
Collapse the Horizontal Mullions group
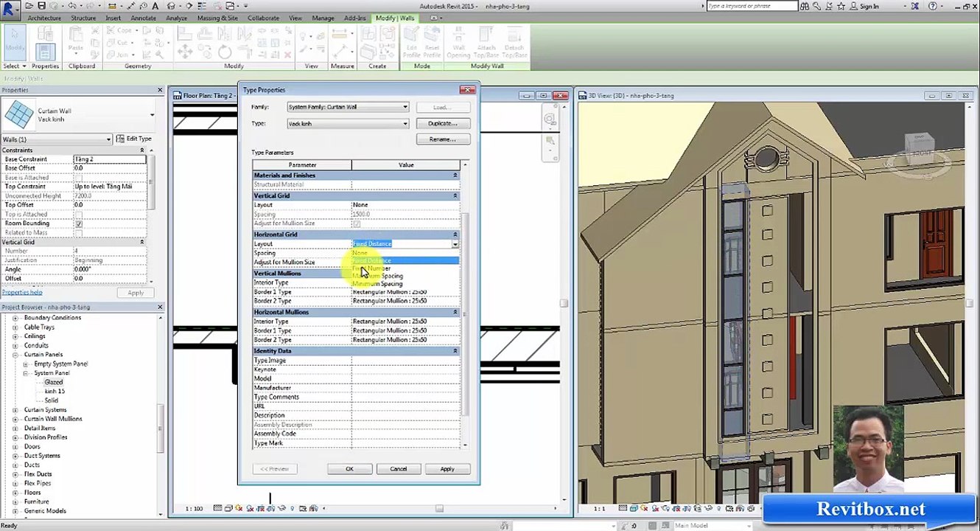click(455, 312)
